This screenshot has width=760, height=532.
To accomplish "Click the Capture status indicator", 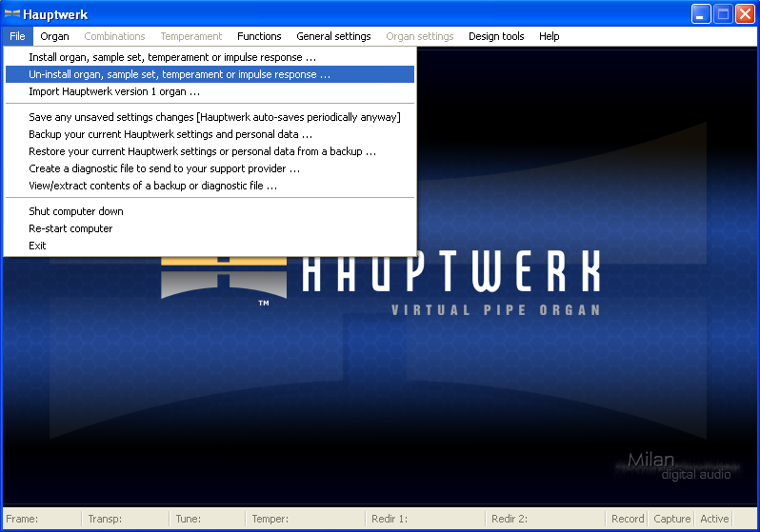I will pos(671,519).
